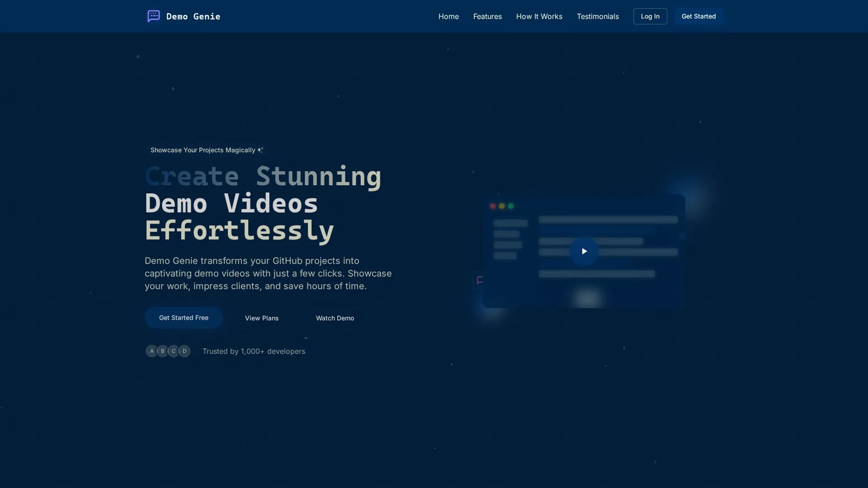Click the sparkle icon beside Showcase Your Projects Magically
Image resolution: width=868 pixels, height=488 pixels.
coord(260,150)
